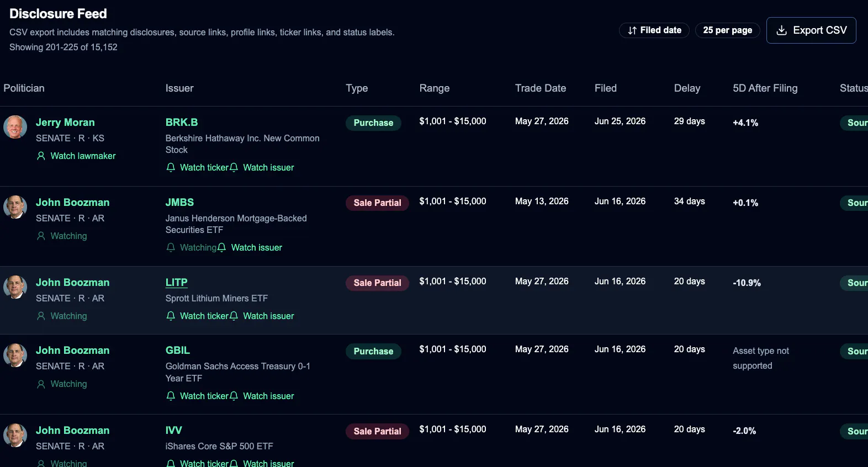This screenshot has height=467, width=868.
Task: Click bell icon for Watch issuer GBIL
Action: click(x=234, y=396)
